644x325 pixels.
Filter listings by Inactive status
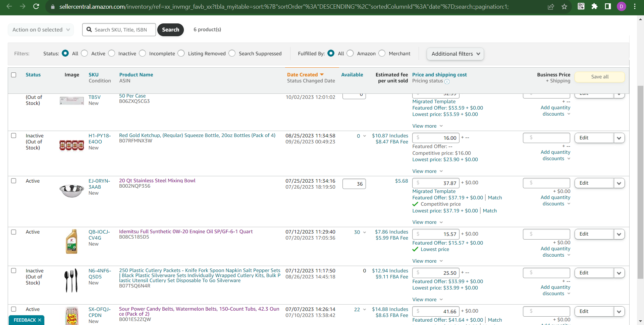(112, 53)
